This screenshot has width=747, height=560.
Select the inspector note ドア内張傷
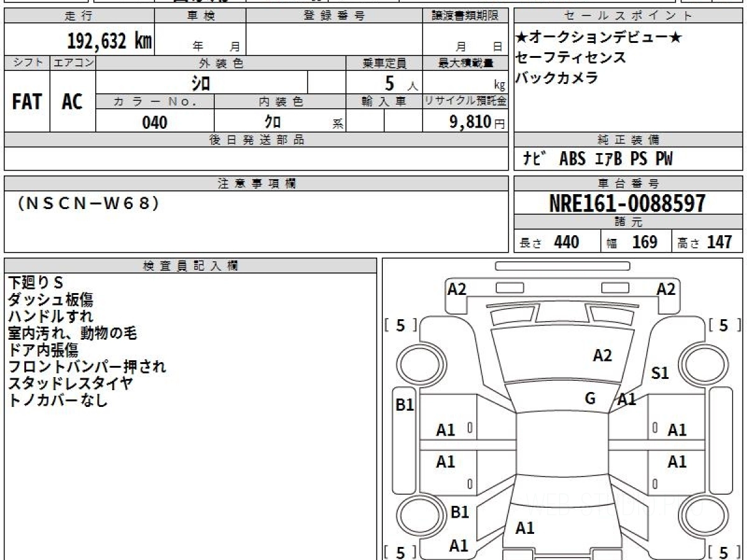coord(43,350)
